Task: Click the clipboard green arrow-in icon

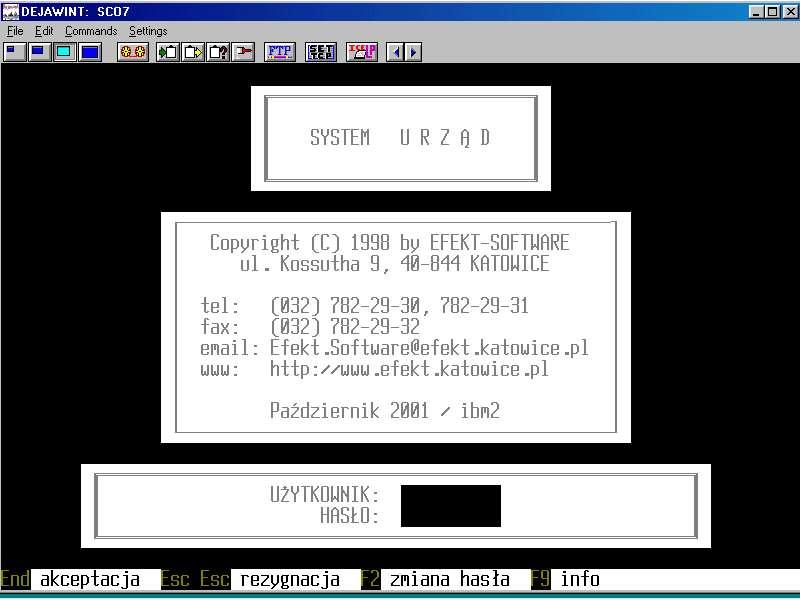Action: [x=168, y=52]
